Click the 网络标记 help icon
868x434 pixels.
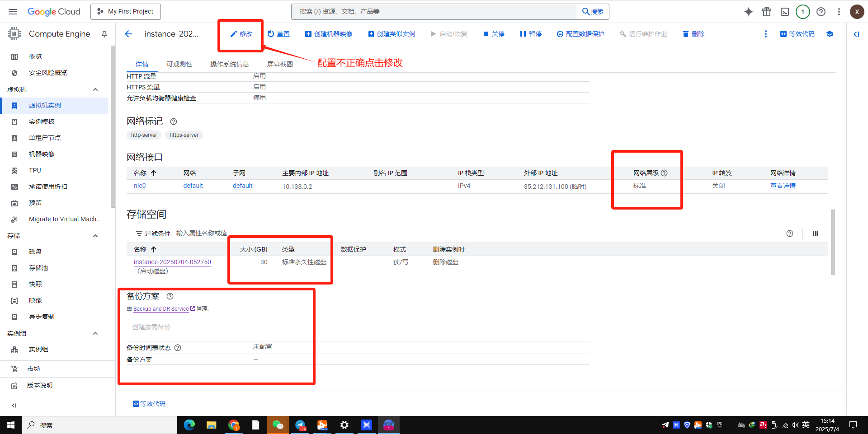[x=174, y=121]
